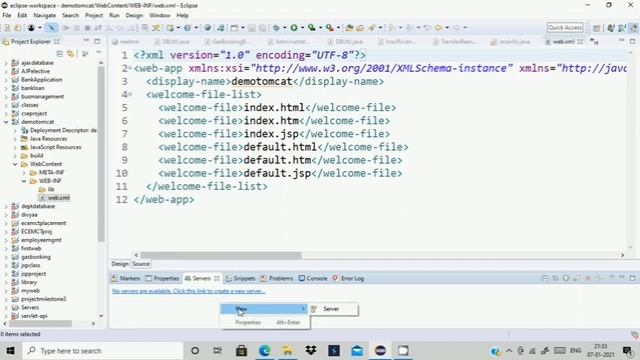Show the hidden editor tabs list
640x360 pixels.
(x=594, y=42)
